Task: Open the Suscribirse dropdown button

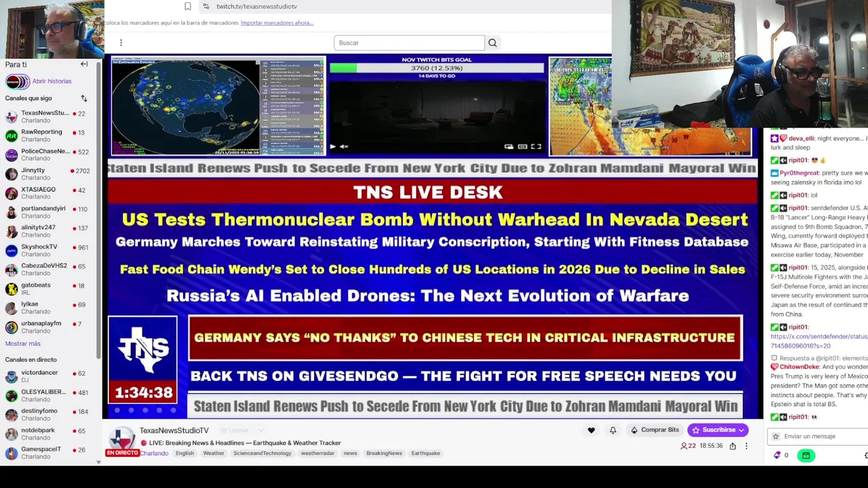Action: coord(718,430)
